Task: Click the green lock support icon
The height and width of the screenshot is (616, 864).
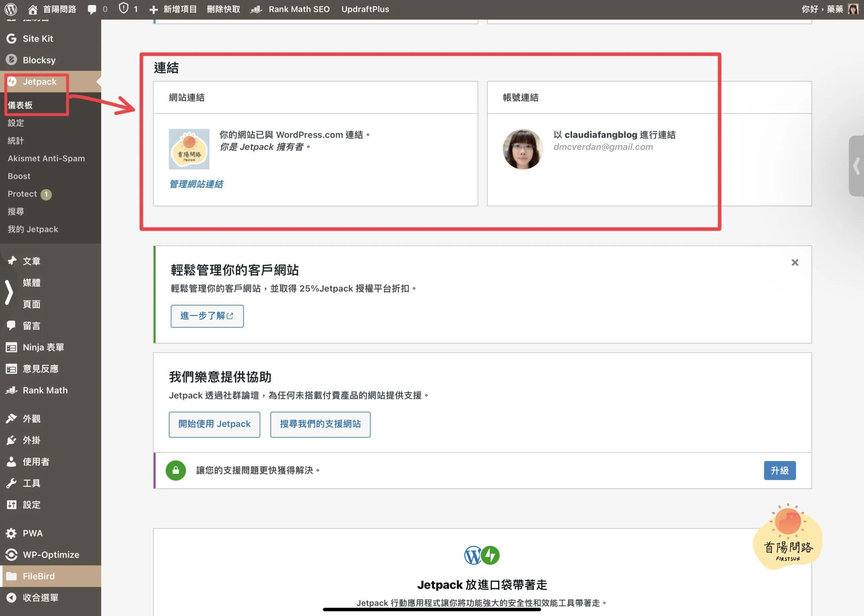Action: 175,470
